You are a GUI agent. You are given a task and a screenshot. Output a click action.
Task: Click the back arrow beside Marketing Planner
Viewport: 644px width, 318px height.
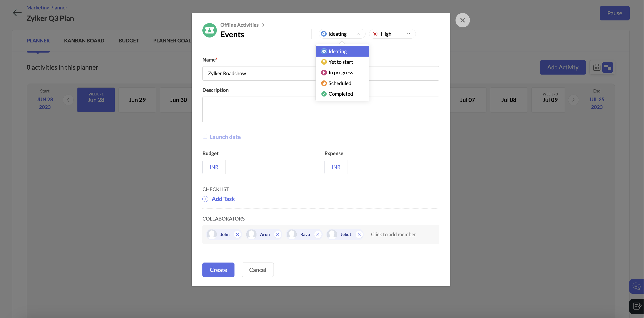pos(17,13)
